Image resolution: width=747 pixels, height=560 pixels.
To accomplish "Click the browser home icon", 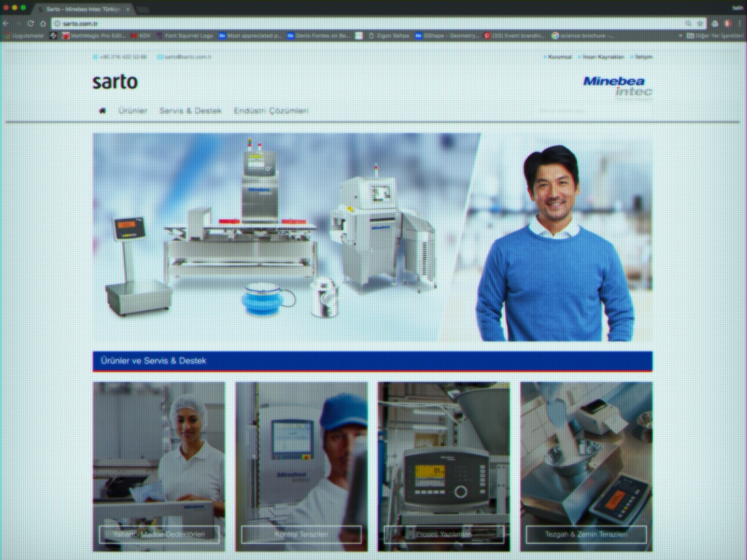I will [43, 24].
